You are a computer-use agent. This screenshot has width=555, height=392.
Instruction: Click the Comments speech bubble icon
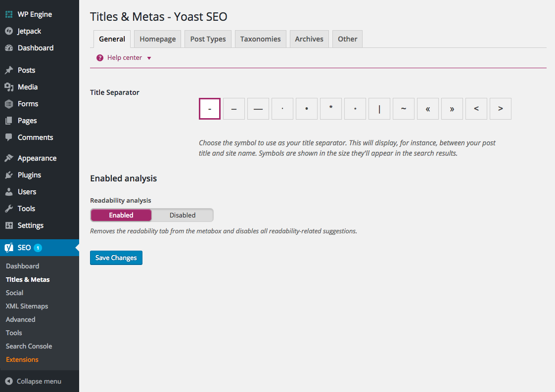click(x=9, y=137)
